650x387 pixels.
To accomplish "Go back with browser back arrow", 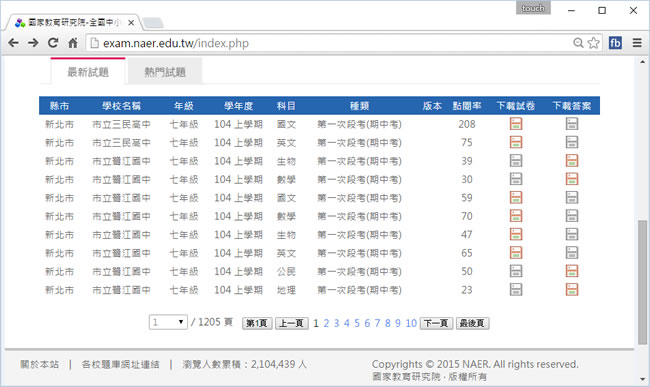I will pyautogui.click(x=13, y=43).
